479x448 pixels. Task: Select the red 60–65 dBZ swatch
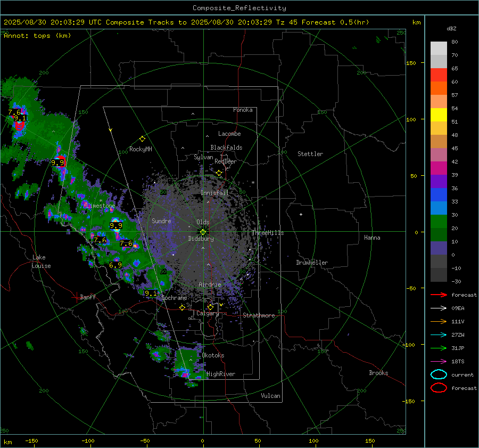(x=439, y=75)
